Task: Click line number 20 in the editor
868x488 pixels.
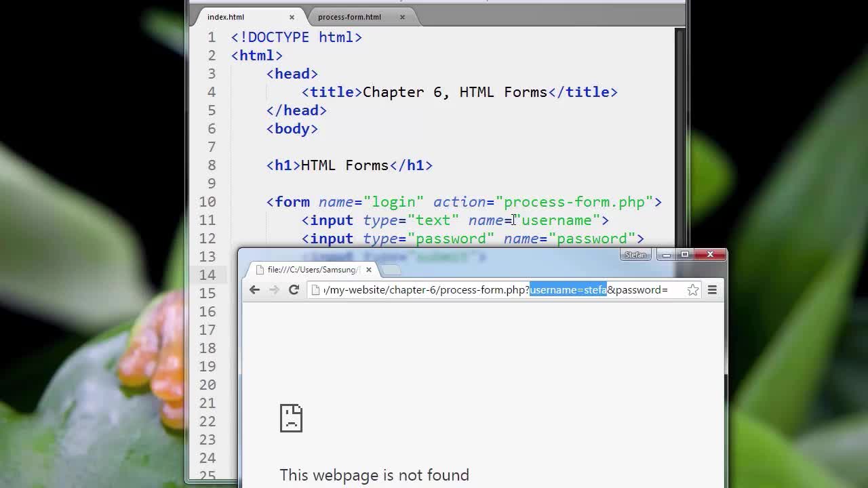Action: [x=208, y=385]
